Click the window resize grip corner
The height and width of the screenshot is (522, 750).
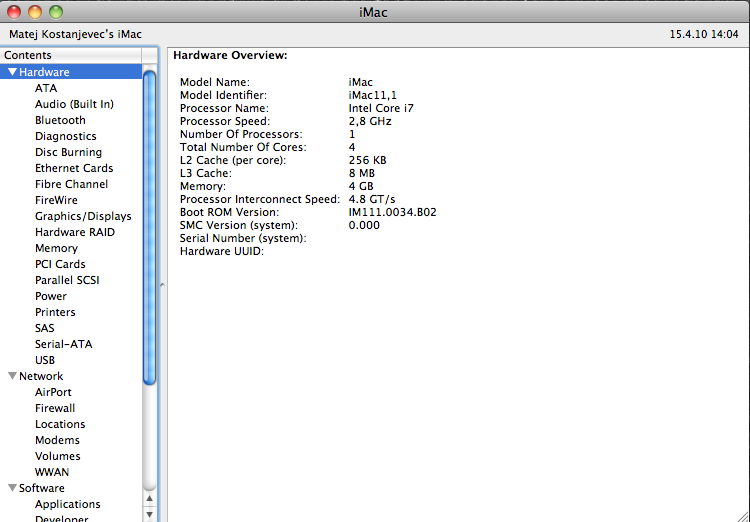pos(742,515)
